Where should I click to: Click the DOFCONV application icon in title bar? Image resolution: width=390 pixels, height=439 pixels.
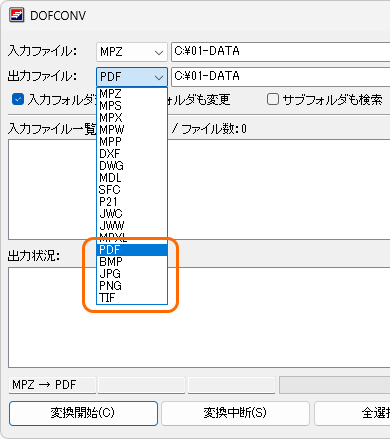click(x=17, y=15)
